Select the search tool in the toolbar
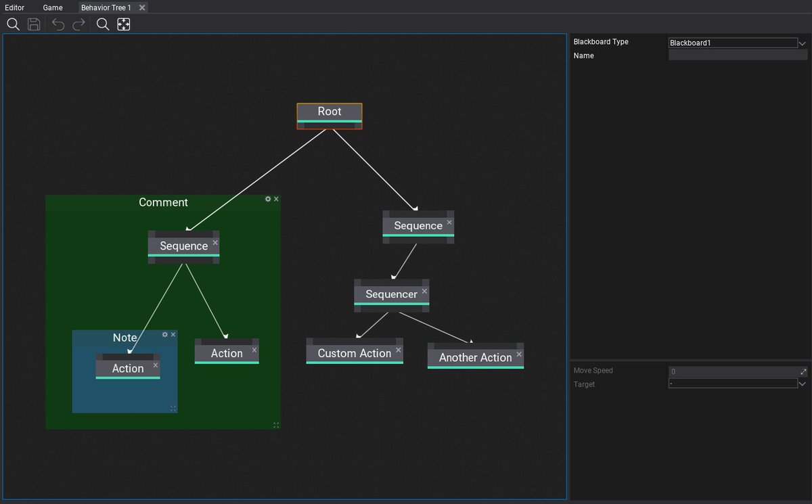Screen dimensions: 812x504 click(x=14, y=24)
